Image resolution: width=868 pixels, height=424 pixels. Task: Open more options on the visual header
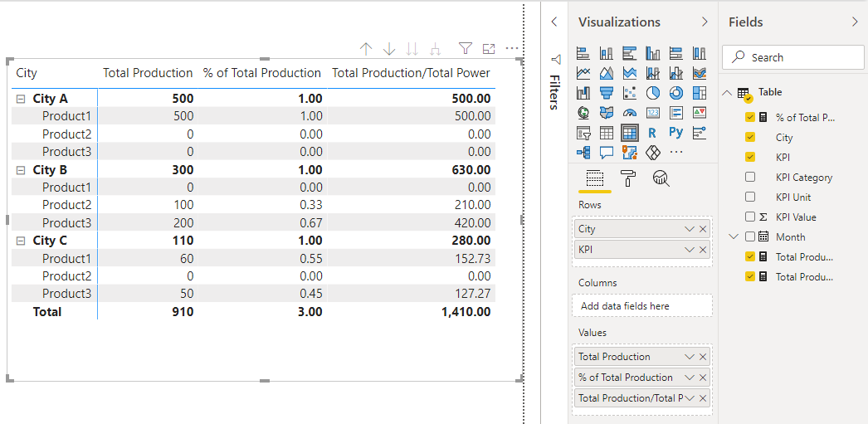pyautogui.click(x=512, y=49)
